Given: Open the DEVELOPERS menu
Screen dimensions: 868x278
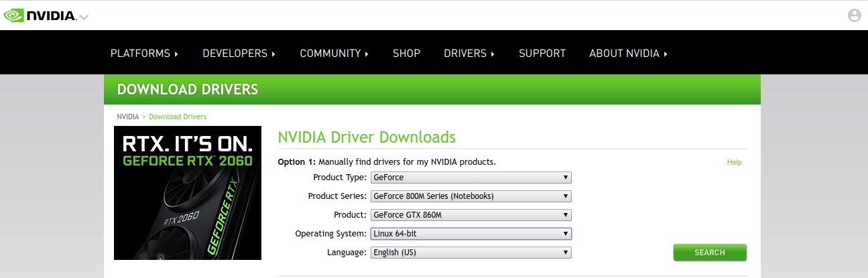Looking at the screenshot, I should [239, 54].
